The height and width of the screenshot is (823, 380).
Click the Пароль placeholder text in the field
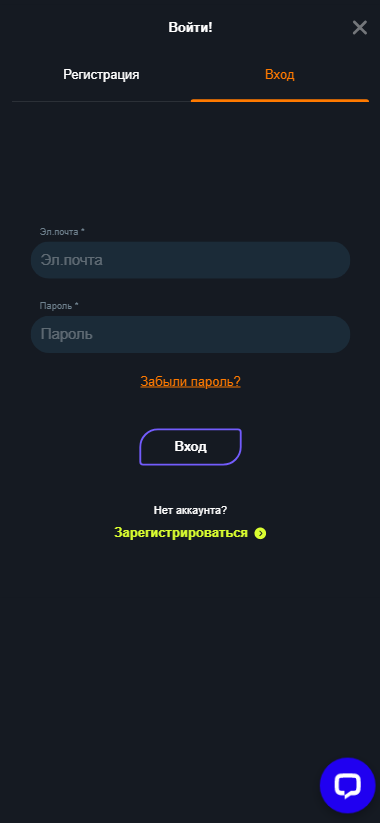coord(67,334)
